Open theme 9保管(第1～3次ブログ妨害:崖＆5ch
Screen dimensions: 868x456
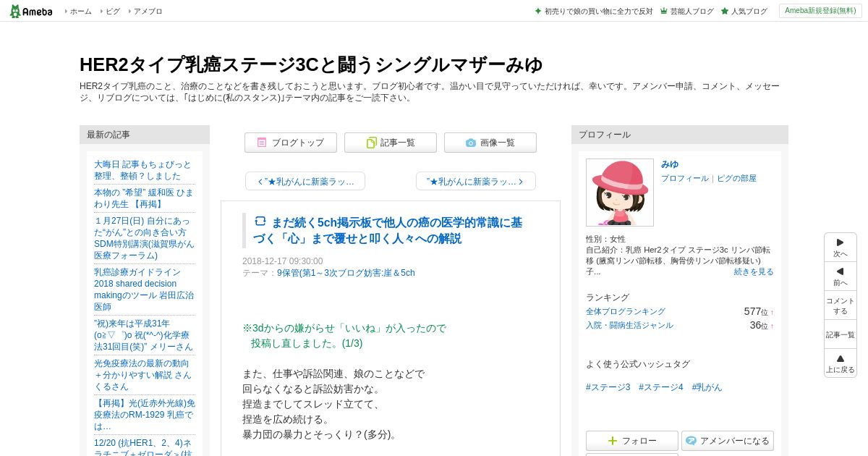tap(346, 273)
